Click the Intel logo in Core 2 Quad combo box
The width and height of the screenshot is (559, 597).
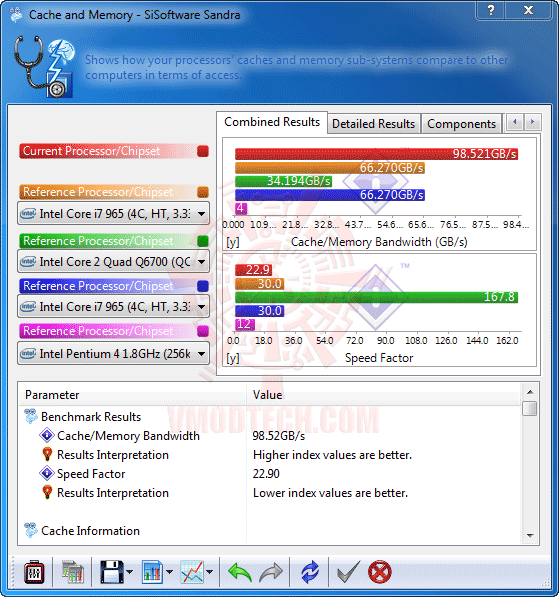(x=28, y=261)
